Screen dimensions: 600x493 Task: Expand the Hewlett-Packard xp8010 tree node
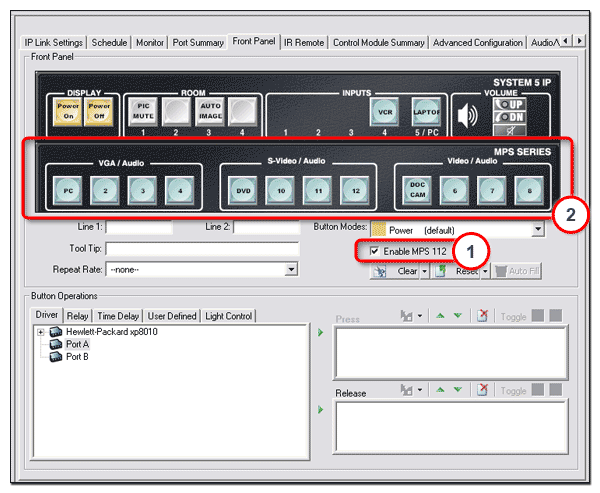[40, 332]
